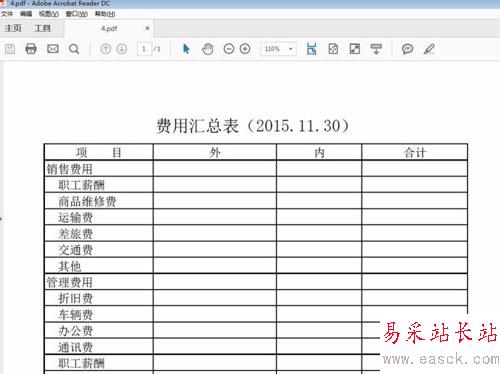Viewport: 500px width, 374px height.
Task: Close the 4.pdf tab
Action: tap(147, 28)
